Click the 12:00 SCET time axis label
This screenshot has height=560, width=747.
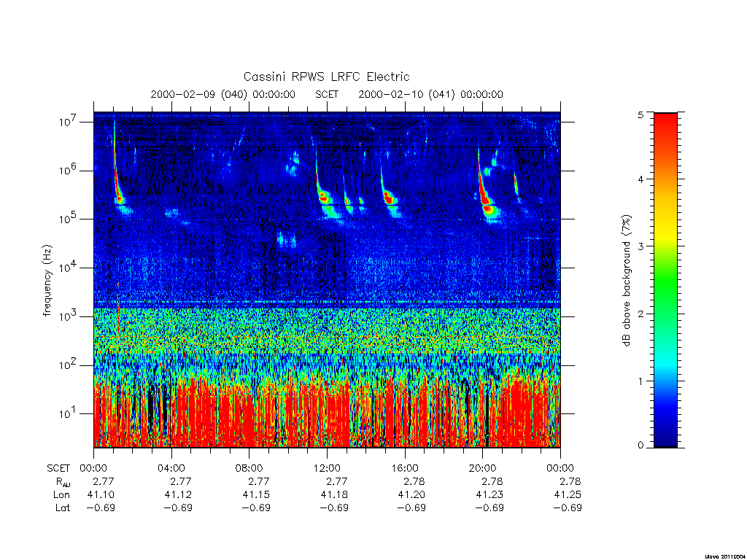coord(327,468)
